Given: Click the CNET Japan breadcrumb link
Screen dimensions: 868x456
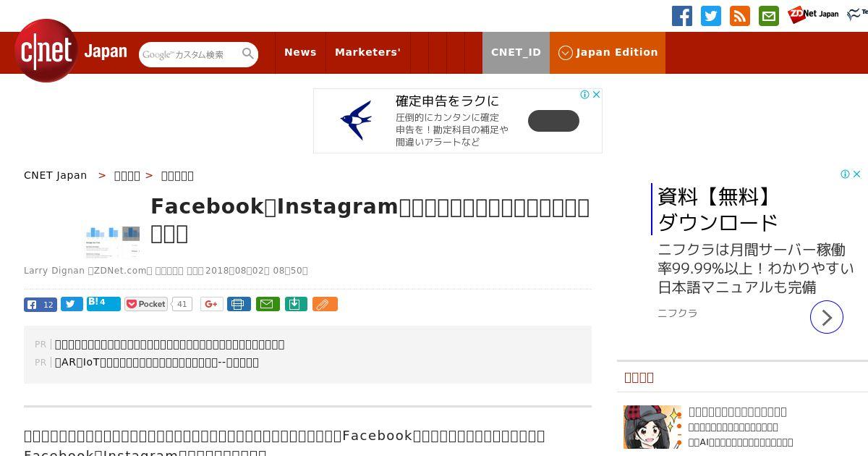Looking at the screenshot, I should tap(55, 175).
